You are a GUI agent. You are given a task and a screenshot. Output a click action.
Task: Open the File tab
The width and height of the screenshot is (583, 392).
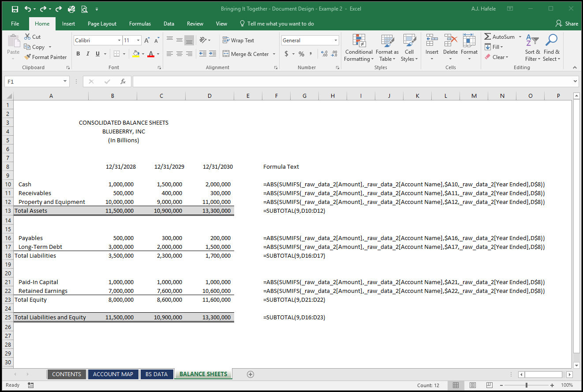coord(15,24)
